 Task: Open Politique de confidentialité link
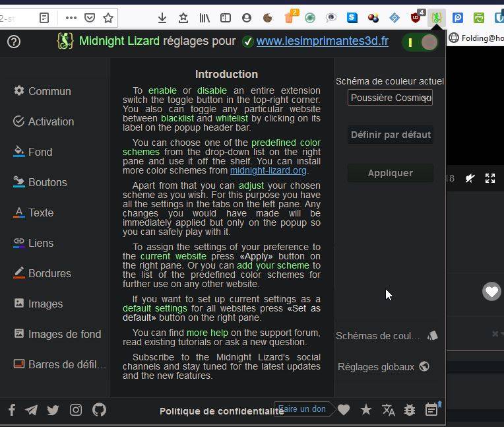tap(222, 411)
